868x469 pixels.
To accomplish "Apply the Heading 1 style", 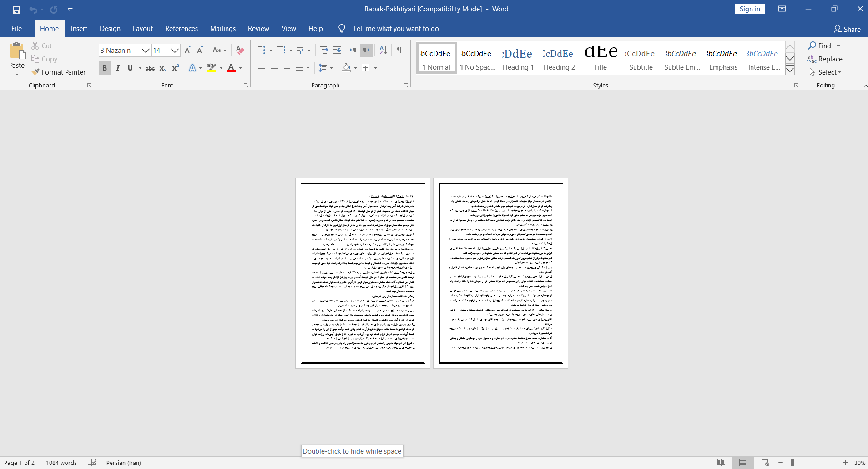I will tap(518, 58).
